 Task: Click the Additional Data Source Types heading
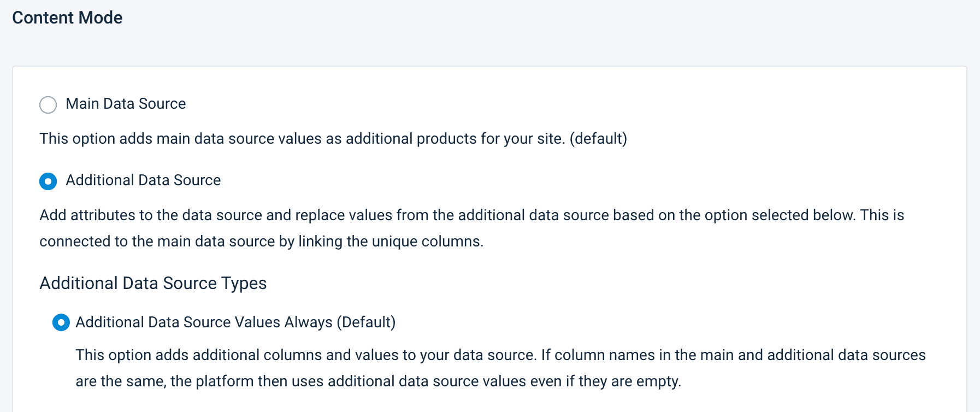point(152,283)
